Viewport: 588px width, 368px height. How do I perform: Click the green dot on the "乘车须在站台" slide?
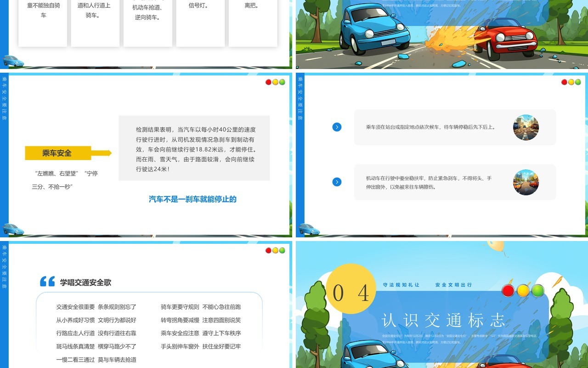578,82
